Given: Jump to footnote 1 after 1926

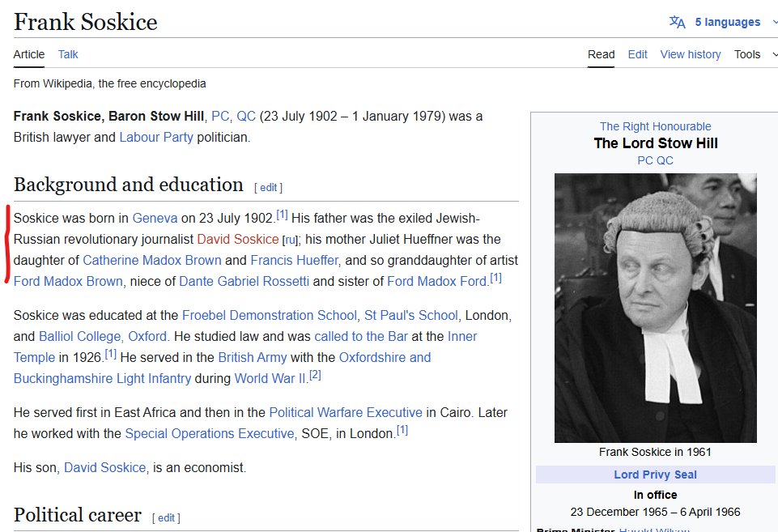Looking at the screenshot, I should [x=111, y=354].
